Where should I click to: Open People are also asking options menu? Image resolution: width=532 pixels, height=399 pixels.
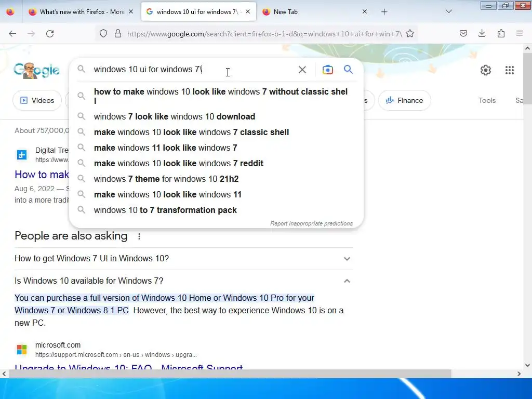pyautogui.click(x=139, y=236)
